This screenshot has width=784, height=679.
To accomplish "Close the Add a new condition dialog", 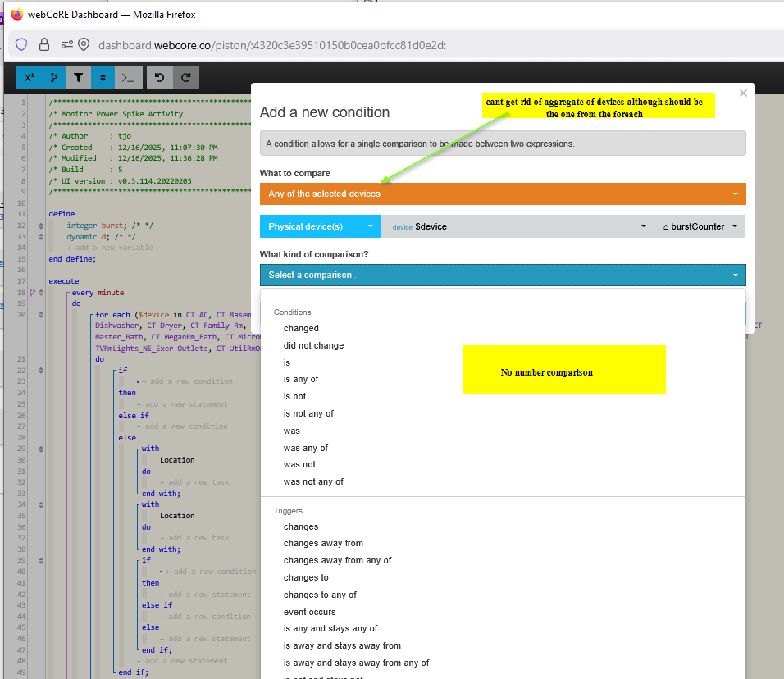I will 743,93.
